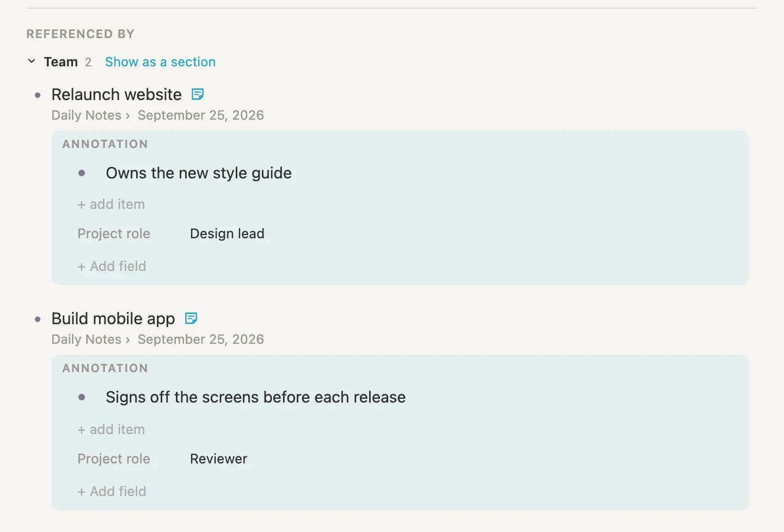784x532 pixels.
Task: Open annotation icon next to Build mobile app
Action: (191, 318)
